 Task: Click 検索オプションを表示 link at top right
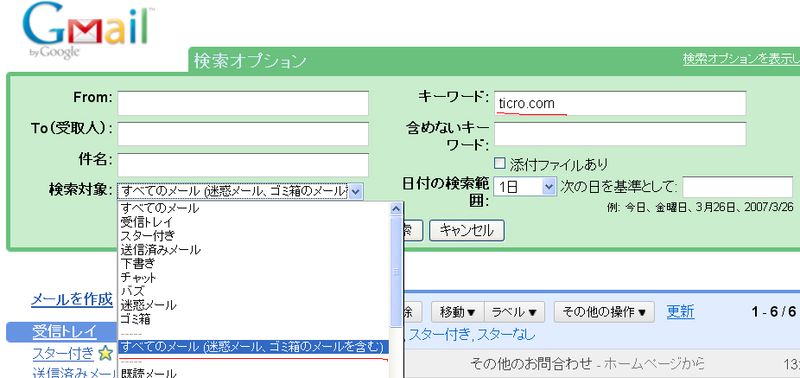(x=741, y=59)
